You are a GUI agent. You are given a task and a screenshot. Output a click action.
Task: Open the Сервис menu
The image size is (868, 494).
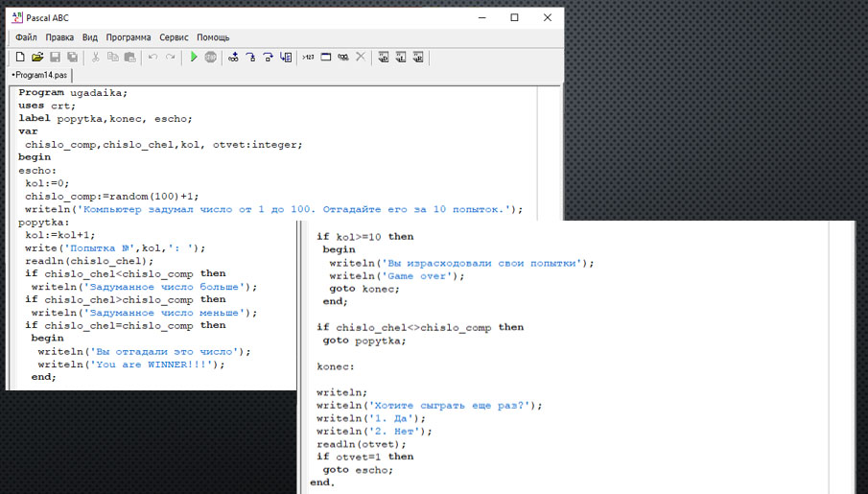(x=174, y=37)
